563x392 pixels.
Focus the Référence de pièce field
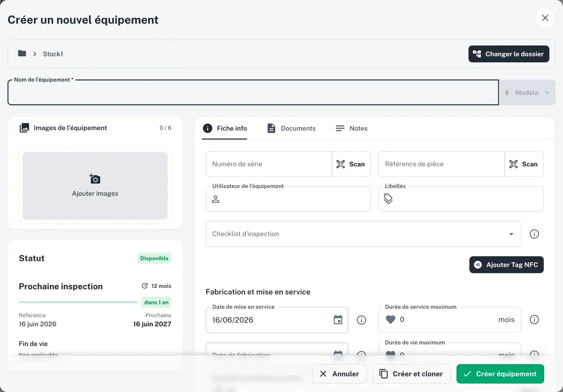[441, 164]
